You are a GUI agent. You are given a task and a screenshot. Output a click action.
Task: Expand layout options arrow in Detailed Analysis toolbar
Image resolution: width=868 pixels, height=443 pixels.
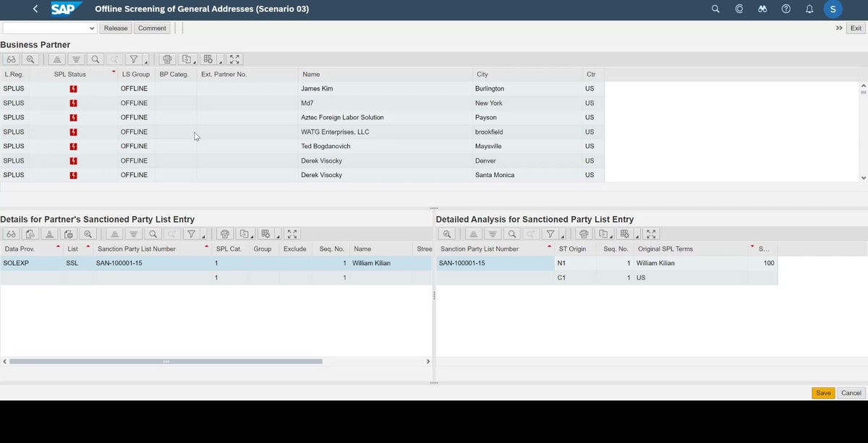pos(636,236)
